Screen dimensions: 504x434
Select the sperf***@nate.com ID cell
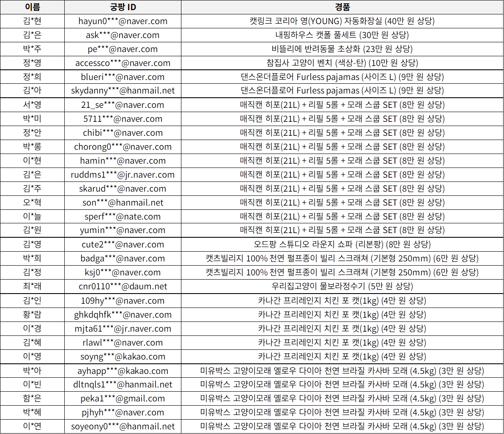pyautogui.click(x=123, y=217)
